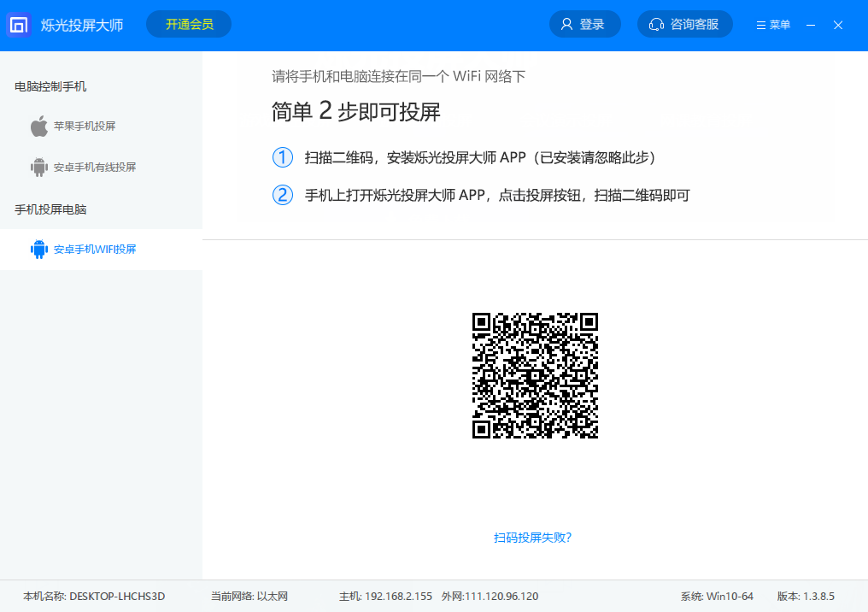Image resolution: width=868 pixels, height=612 pixels.
Task: Select the Apple icon for 苹果手机投屏
Action: click(39, 126)
